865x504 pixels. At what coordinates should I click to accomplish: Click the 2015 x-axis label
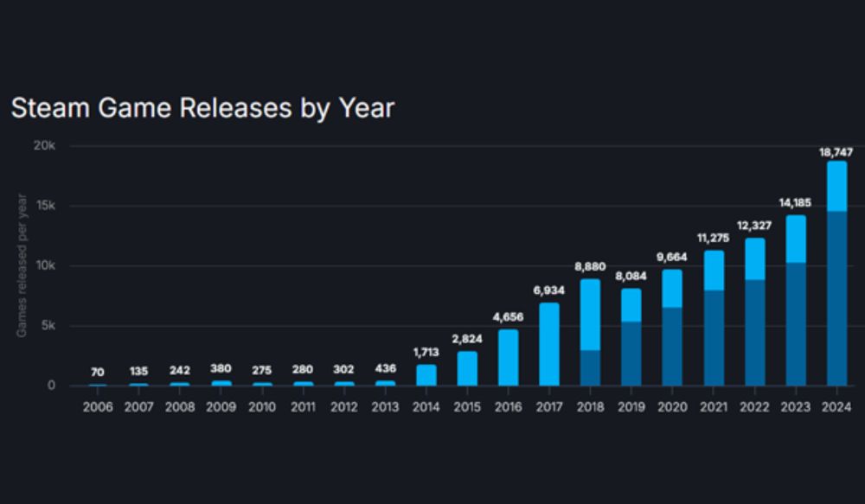[x=467, y=407]
